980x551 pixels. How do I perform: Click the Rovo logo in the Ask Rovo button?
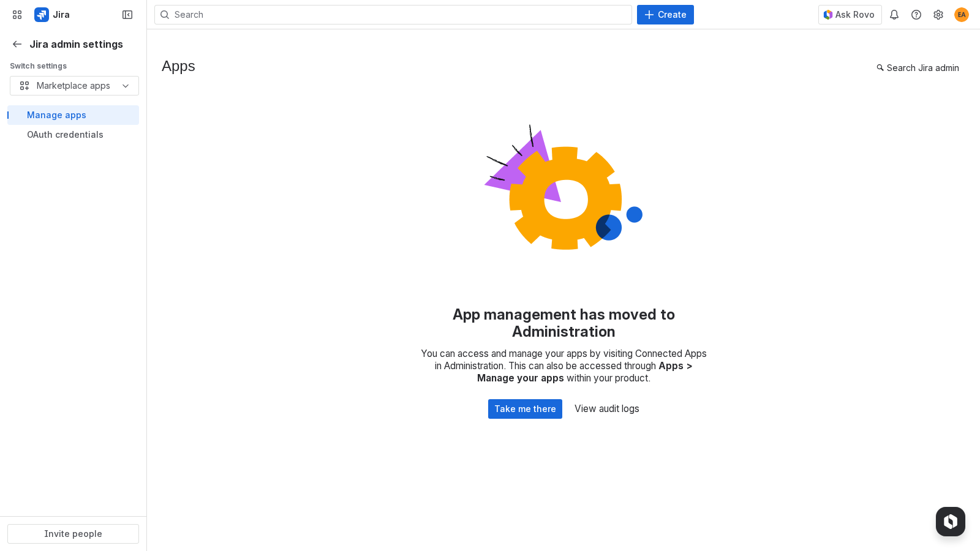pyautogui.click(x=828, y=15)
